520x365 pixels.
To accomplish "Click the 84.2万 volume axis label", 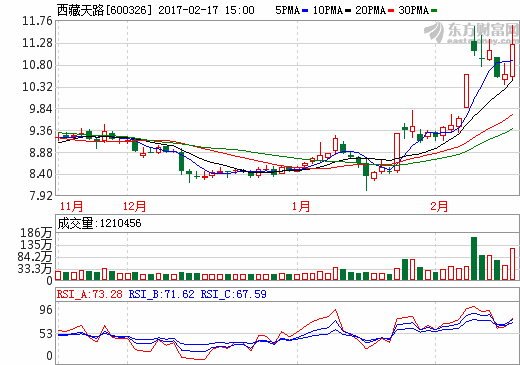I will point(35,257).
